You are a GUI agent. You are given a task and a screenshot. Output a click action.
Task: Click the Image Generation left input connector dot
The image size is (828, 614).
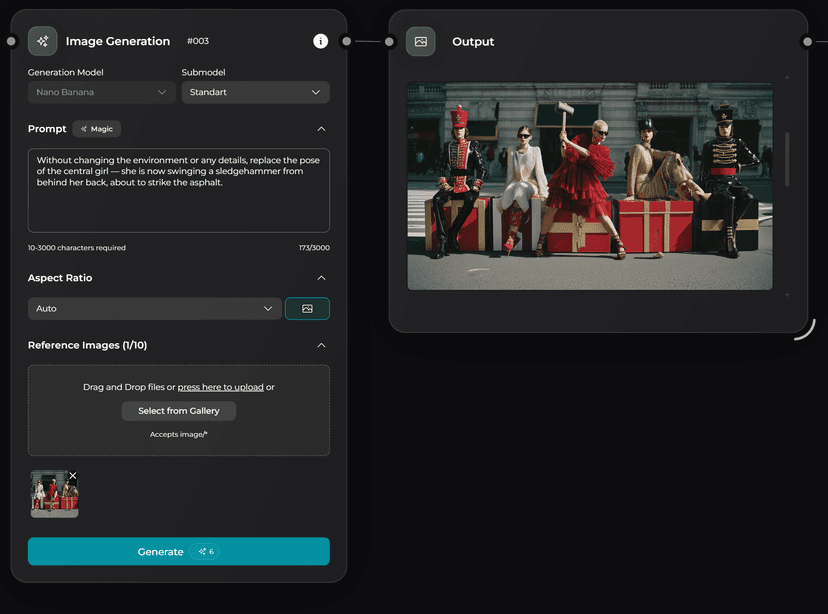pos(11,41)
